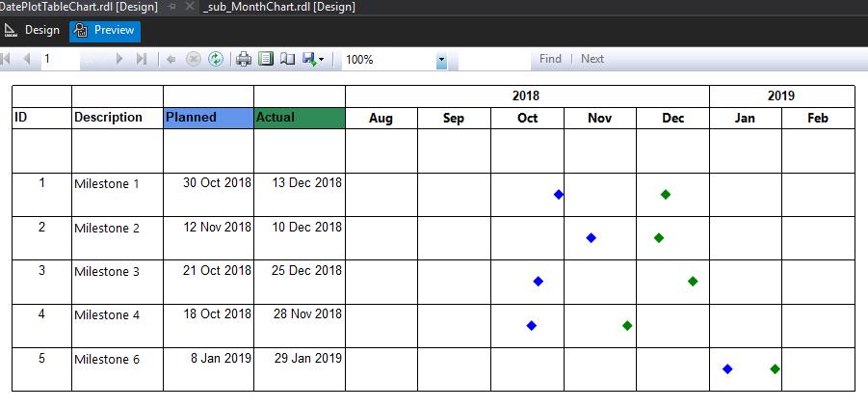
Task: Click Milestone 4 blue planned marker
Action: [x=532, y=326]
